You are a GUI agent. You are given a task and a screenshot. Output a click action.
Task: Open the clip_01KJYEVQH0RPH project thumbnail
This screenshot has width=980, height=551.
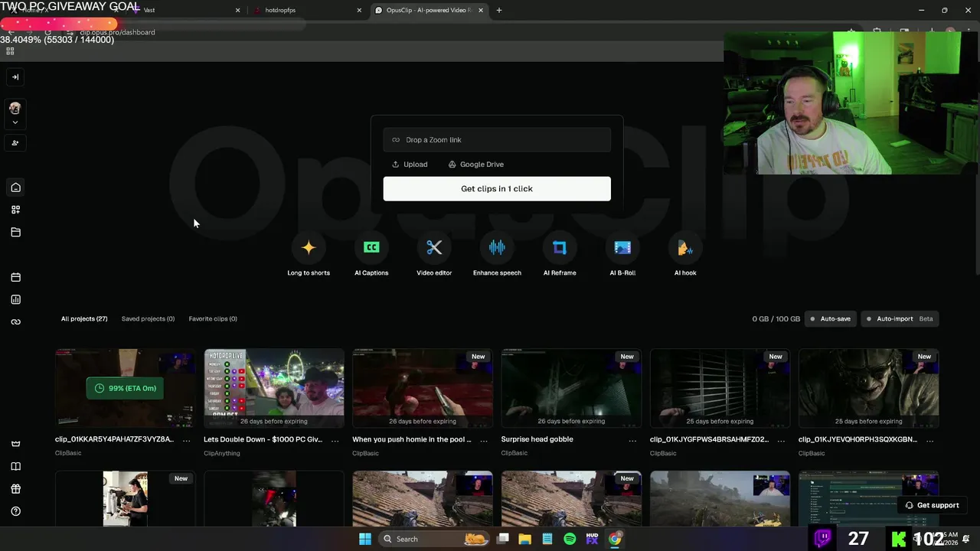(868, 388)
